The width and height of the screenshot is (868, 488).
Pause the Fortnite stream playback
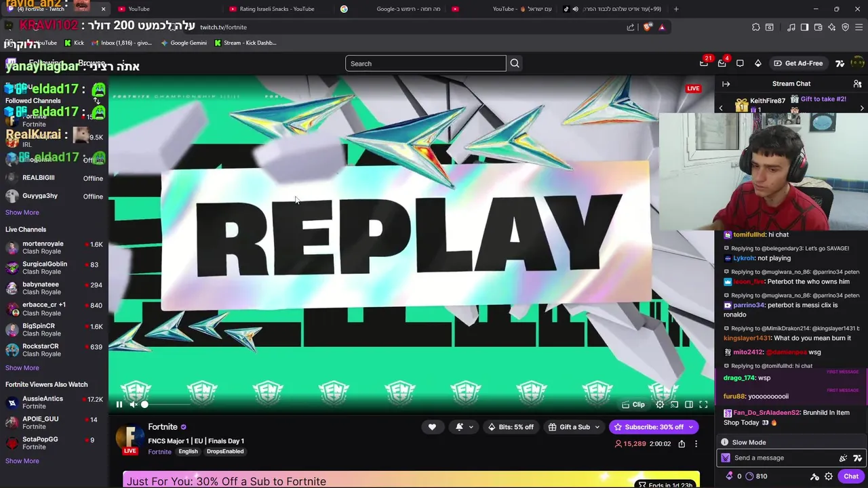[119, 405]
